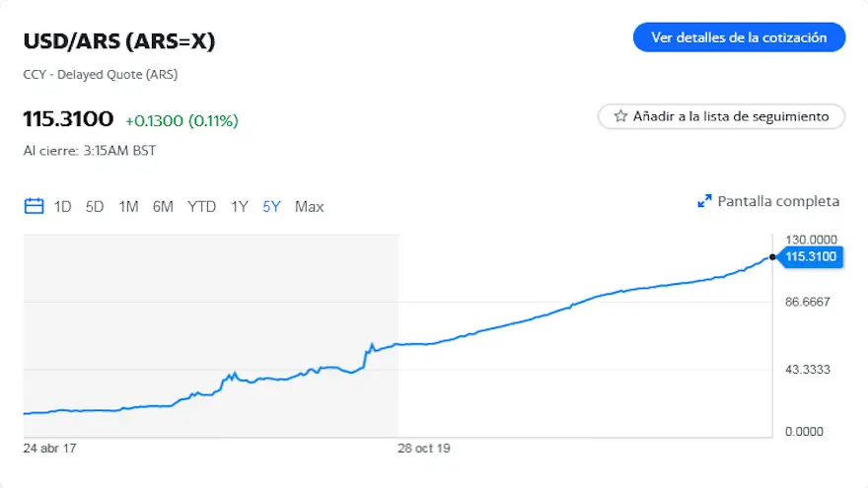The height and width of the screenshot is (488, 868).
Task: Click Añadir a la lista de seguimiento
Action: tap(721, 116)
